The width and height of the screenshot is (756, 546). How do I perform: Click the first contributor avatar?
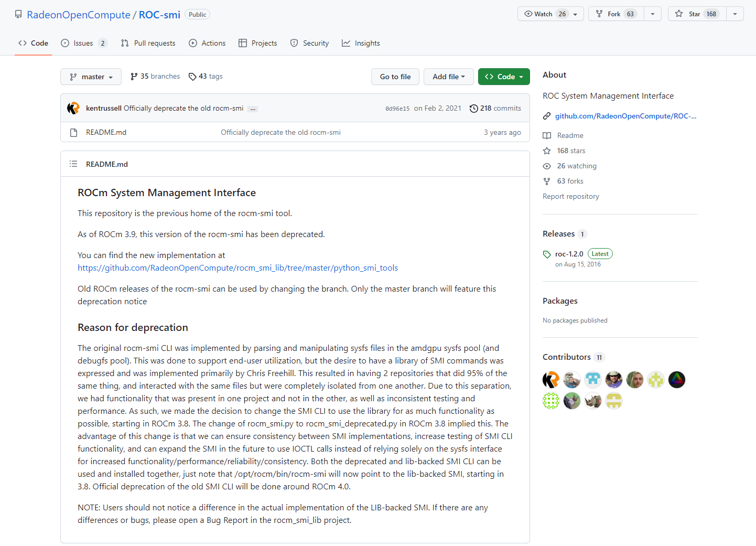pyautogui.click(x=551, y=380)
